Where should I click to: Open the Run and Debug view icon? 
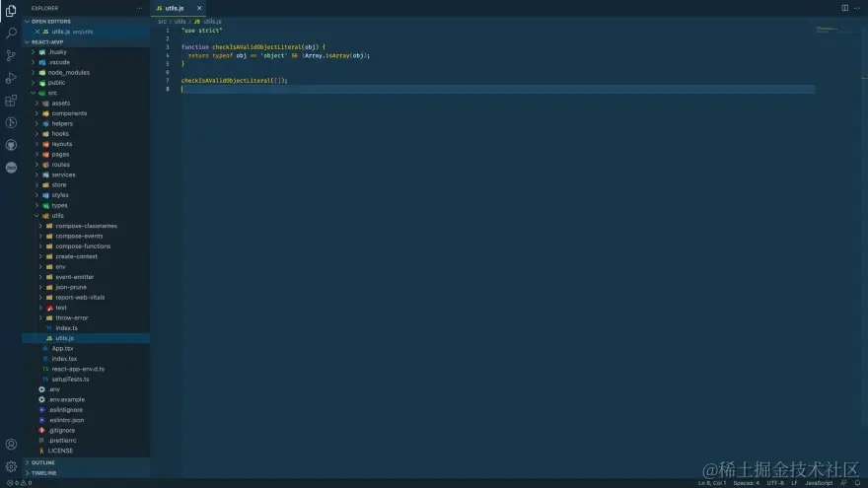coord(11,78)
